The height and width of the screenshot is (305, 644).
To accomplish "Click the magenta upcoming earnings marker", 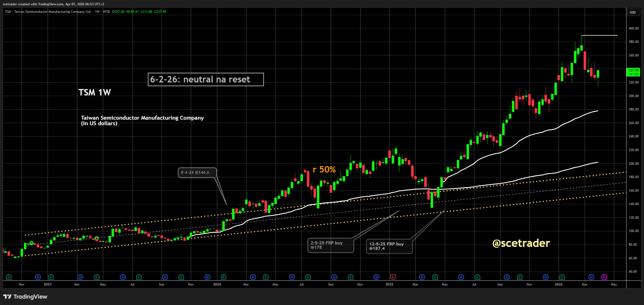I will (x=604, y=277).
